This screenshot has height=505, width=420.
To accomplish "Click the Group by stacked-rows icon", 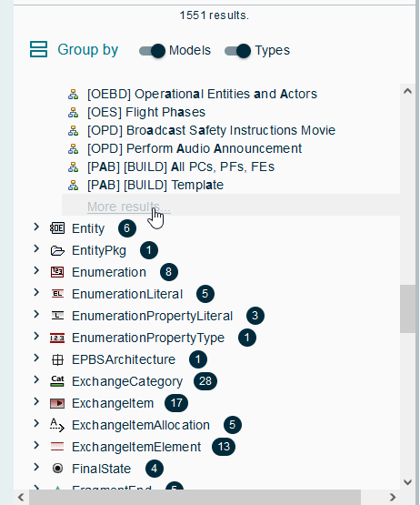I will [38, 49].
